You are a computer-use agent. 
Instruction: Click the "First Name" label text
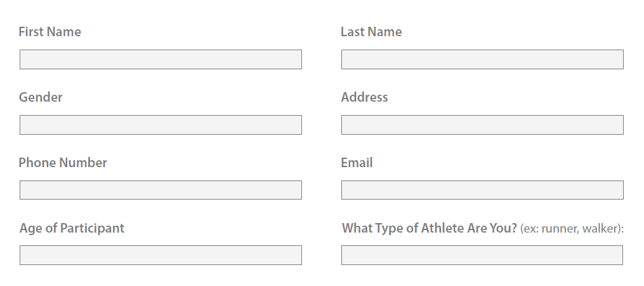pos(50,32)
